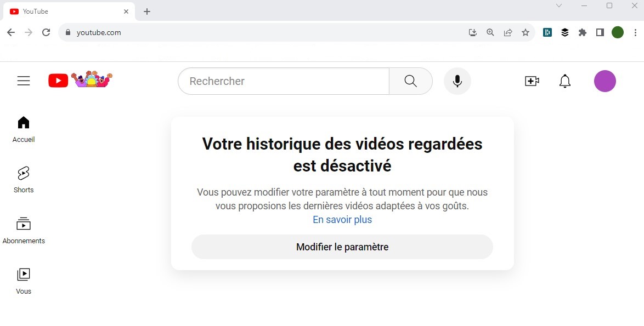The height and width of the screenshot is (326, 644).
Task: Open the tab search chevron
Action: point(559,5)
